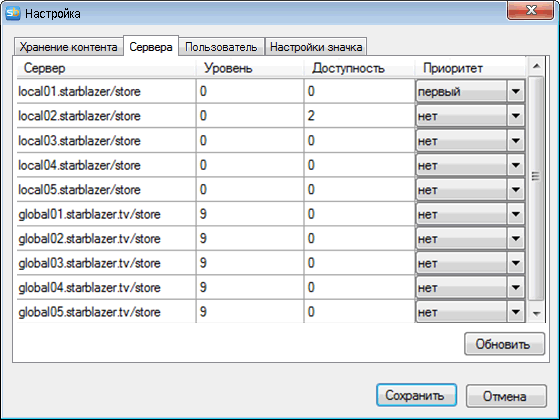Image resolution: width=560 pixels, height=420 pixels.
Task: Select the global01.starblazer.tv/store server cell
Action: [x=106, y=214]
